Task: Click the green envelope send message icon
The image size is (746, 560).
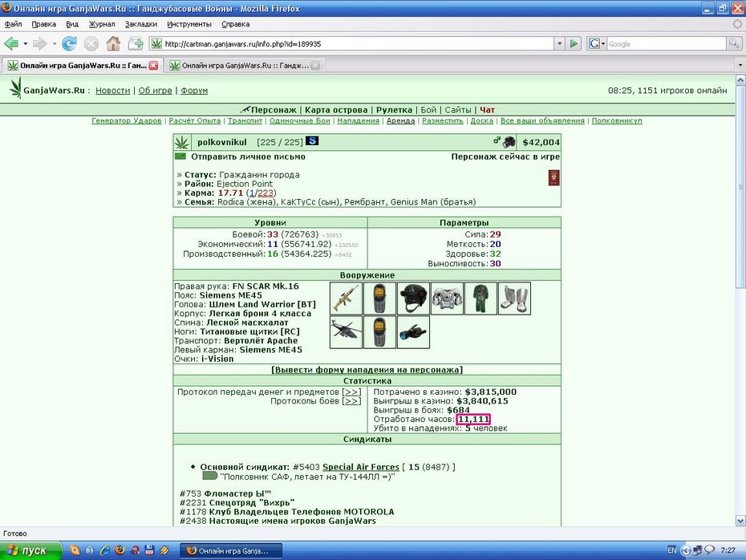Action: tap(180, 156)
